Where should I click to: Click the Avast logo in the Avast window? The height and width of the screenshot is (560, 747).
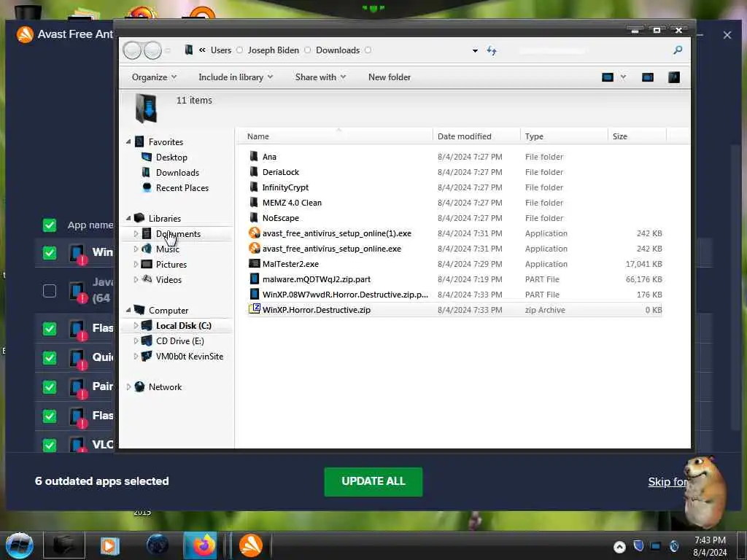[x=25, y=34]
